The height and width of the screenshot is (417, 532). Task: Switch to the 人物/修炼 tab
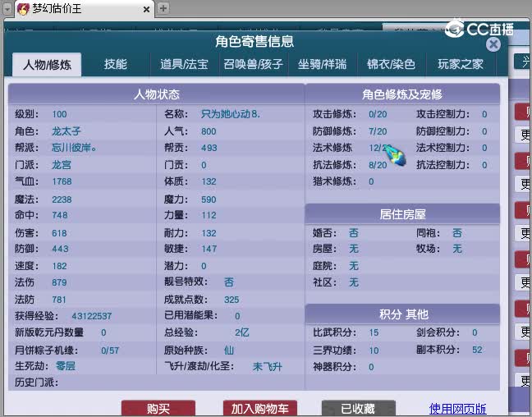47,64
